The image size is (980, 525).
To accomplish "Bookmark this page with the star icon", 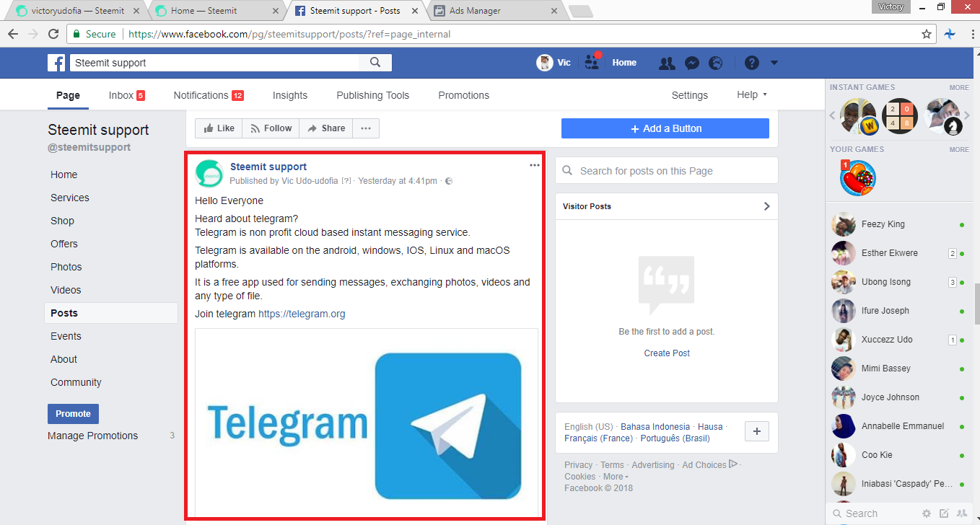I will point(927,34).
